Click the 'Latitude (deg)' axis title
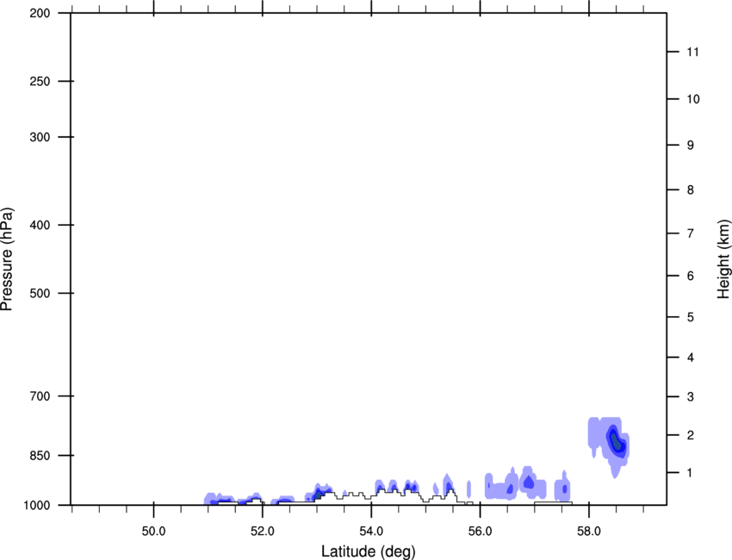The width and height of the screenshot is (732, 560). point(368,551)
